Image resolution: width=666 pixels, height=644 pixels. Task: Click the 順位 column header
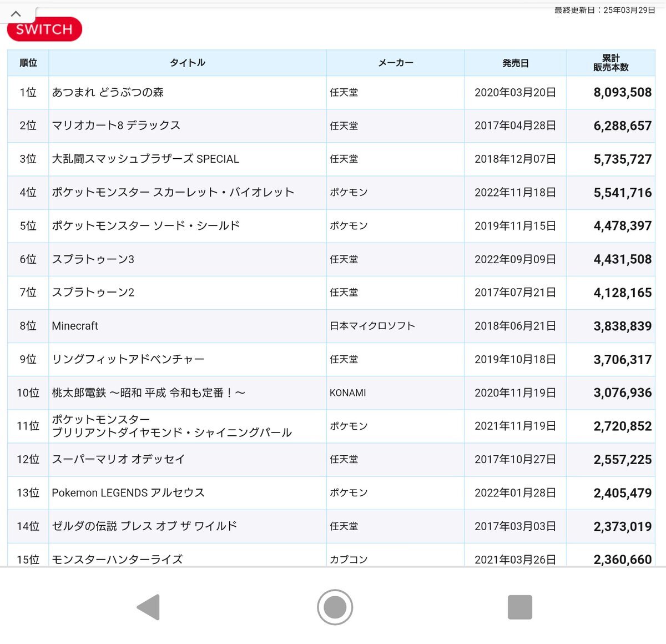(x=28, y=63)
